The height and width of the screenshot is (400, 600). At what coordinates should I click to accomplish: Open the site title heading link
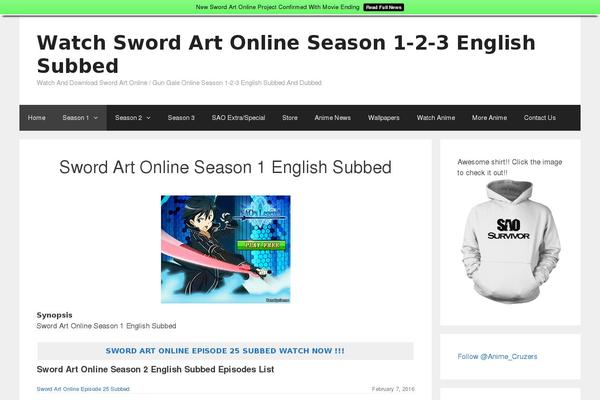tap(286, 54)
